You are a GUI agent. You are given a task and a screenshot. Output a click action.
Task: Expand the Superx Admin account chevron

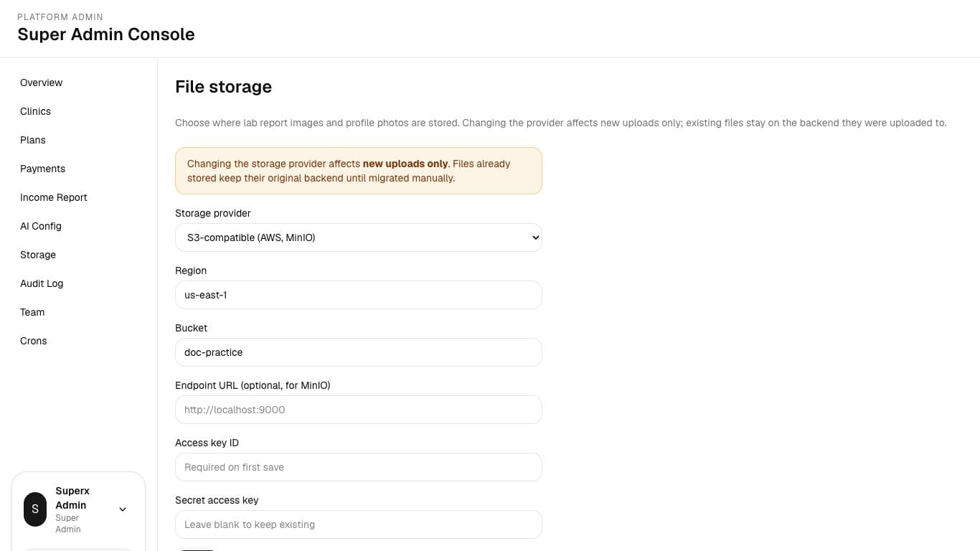(123, 509)
